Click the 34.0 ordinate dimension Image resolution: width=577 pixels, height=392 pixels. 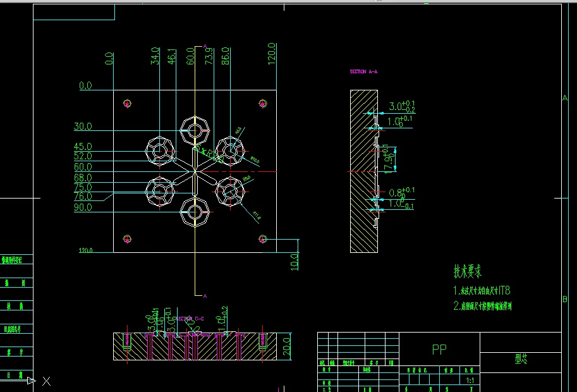pos(155,56)
